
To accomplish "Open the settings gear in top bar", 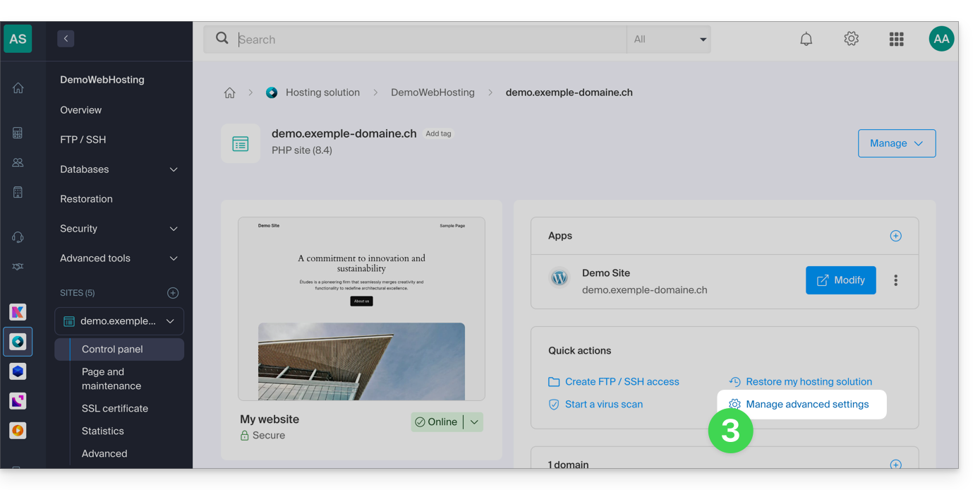I will click(851, 40).
